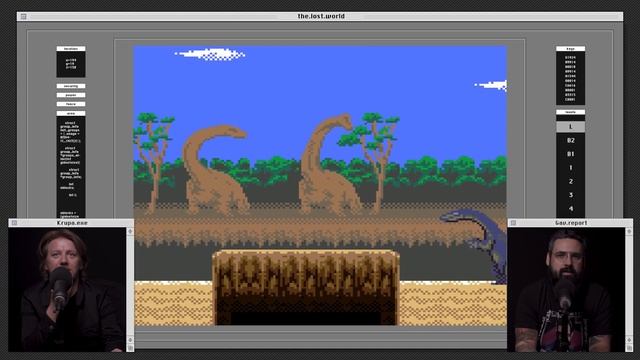The image size is (640, 360).
Task: Click the number list panel at top right
Action: [570, 78]
